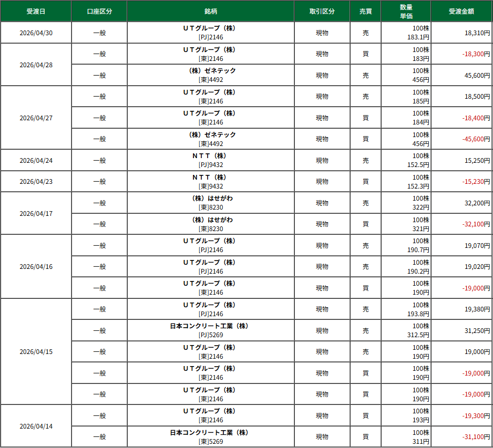Select (株)ゼネテック in the 45,600円 sell row
The image size is (493, 448).
[211, 76]
